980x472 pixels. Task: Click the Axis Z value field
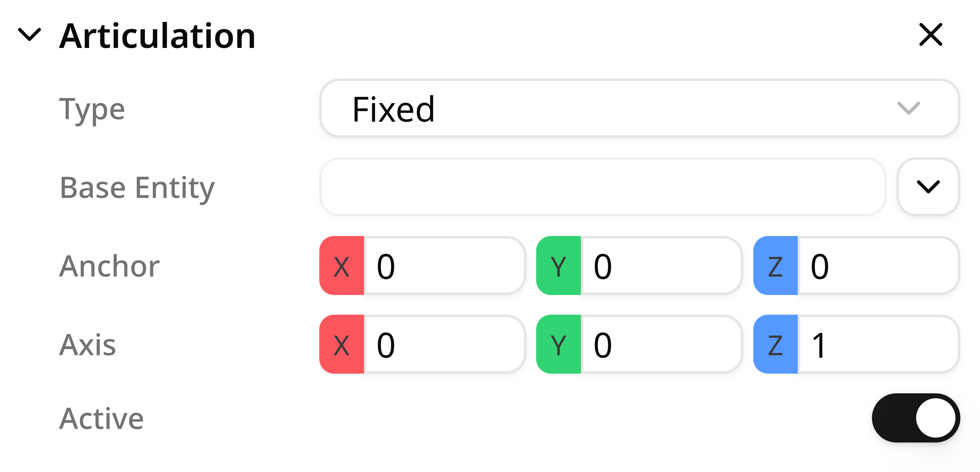tap(878, 344)
